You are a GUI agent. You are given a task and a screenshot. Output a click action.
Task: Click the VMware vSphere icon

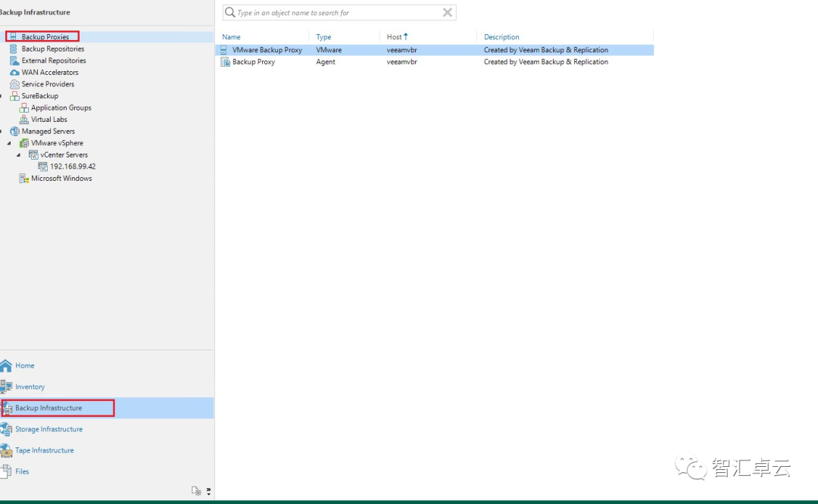[24, 143]
